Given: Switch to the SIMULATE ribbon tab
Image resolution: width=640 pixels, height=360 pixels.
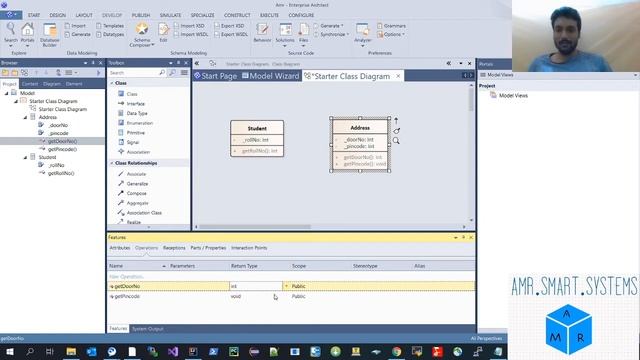Looking at the screenshot, I should click(170, 15).
